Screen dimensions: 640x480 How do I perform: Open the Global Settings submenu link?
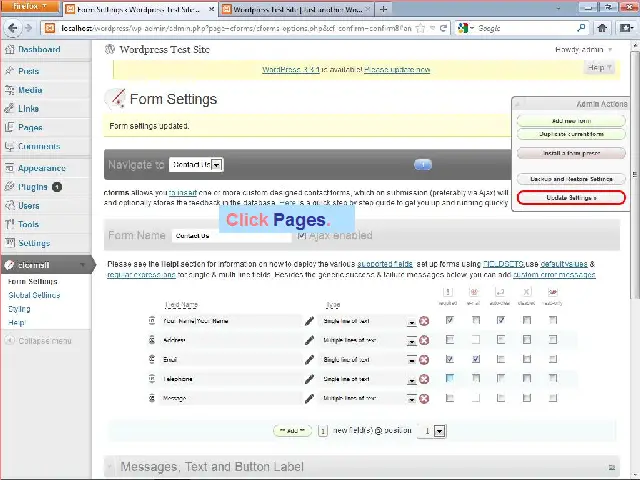34,296
